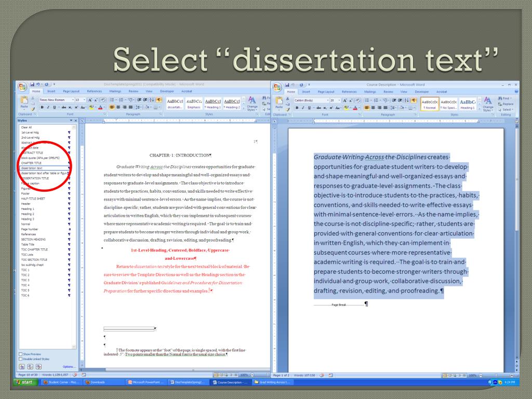The width and height of the screenshot is (532, 399).
Task: Click Change Styles in the left Word window
Action: point(252,103)
